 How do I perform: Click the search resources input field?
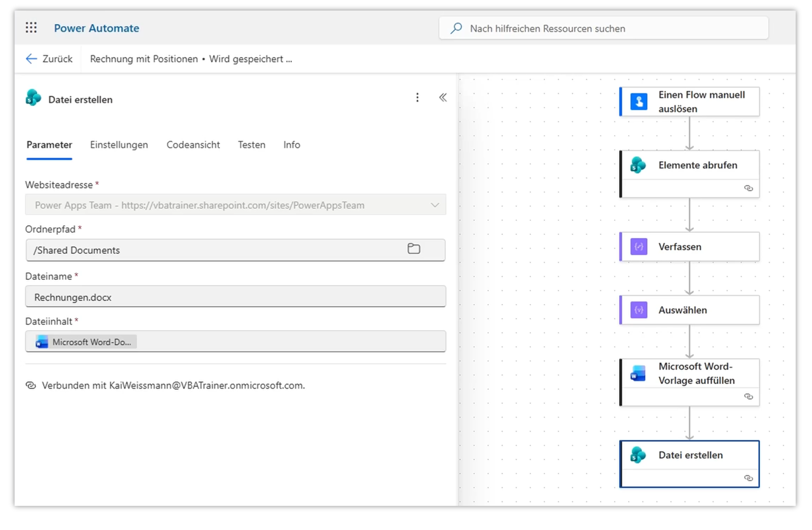click(x=604, y=29)
